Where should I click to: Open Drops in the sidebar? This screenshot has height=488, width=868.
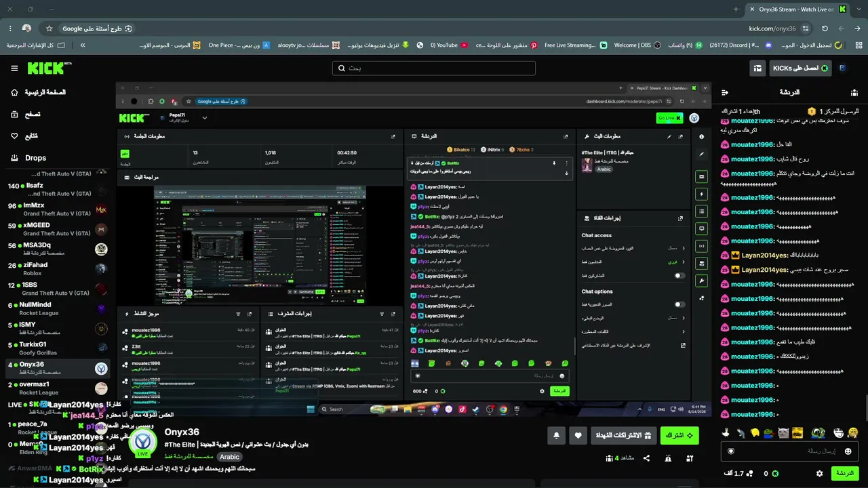coord(28,158)
